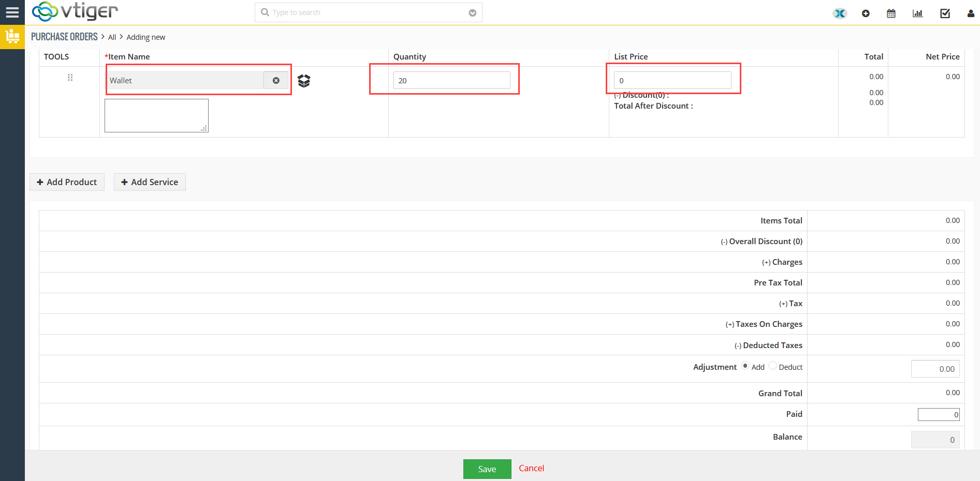Open the Reports chart icon

(x=917, y=13)
